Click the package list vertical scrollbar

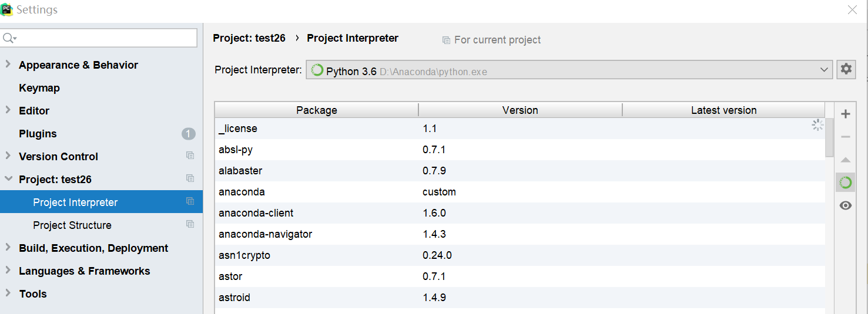pyautogui.click(x=829, y=138)
